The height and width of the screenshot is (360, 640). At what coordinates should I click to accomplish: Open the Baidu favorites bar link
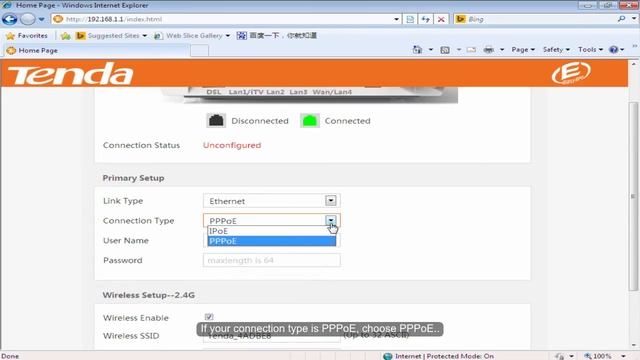(x=277, y=36)
